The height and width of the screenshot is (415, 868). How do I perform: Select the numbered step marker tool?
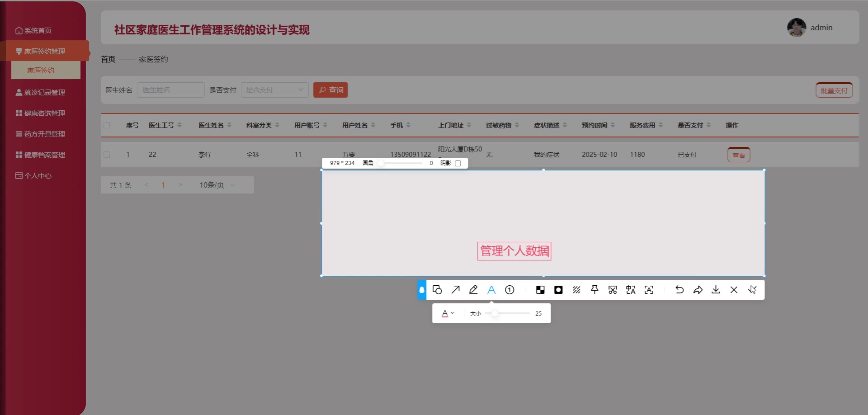[x=509, y=290]
